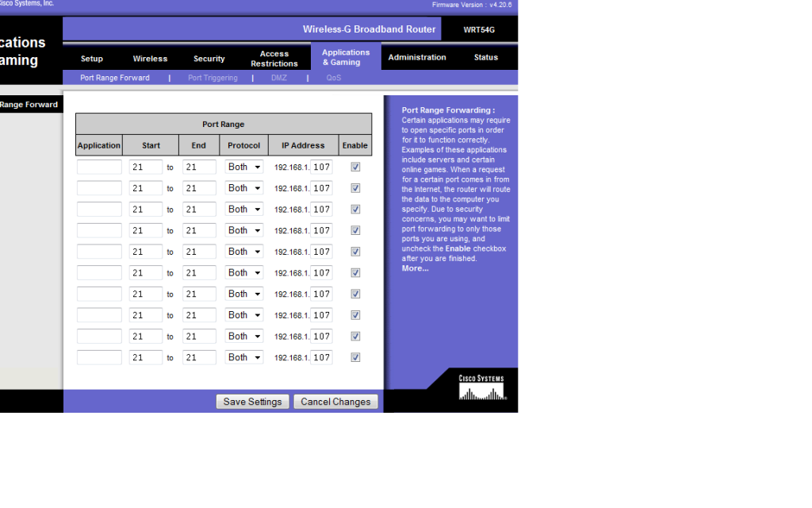The width and height of the screenshot is (812, 508).
Task: Go to Access Restrictions tab
Action: (x=274, y=59)
